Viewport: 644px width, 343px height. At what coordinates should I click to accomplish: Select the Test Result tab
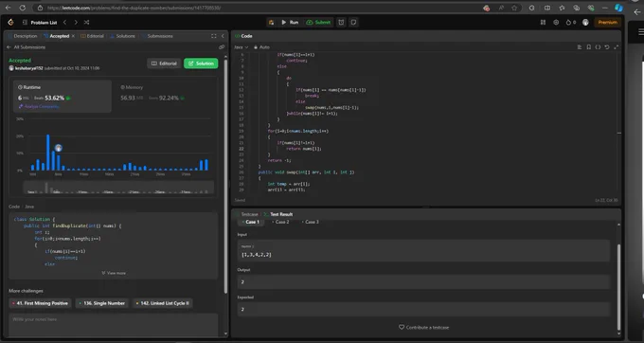point(278,214)
